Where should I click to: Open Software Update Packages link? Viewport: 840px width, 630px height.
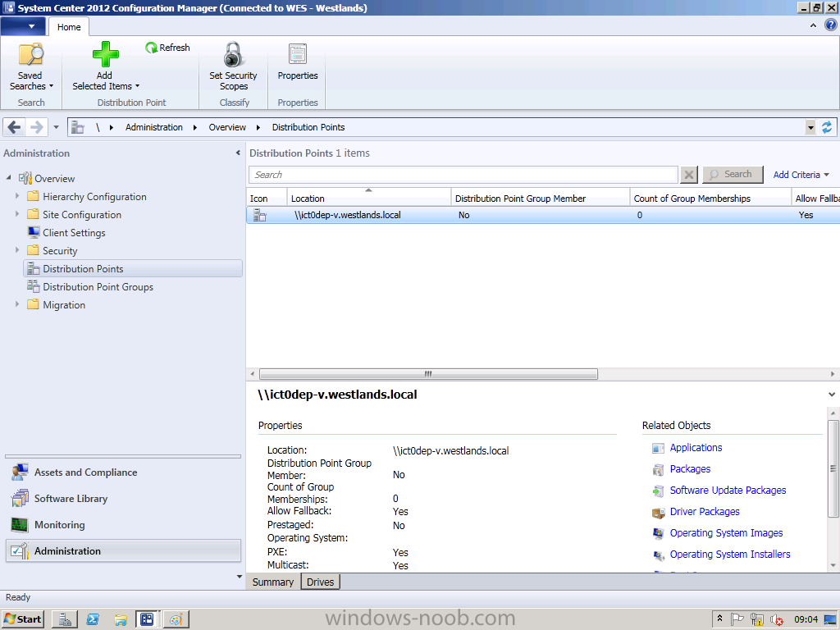(728, 491)
